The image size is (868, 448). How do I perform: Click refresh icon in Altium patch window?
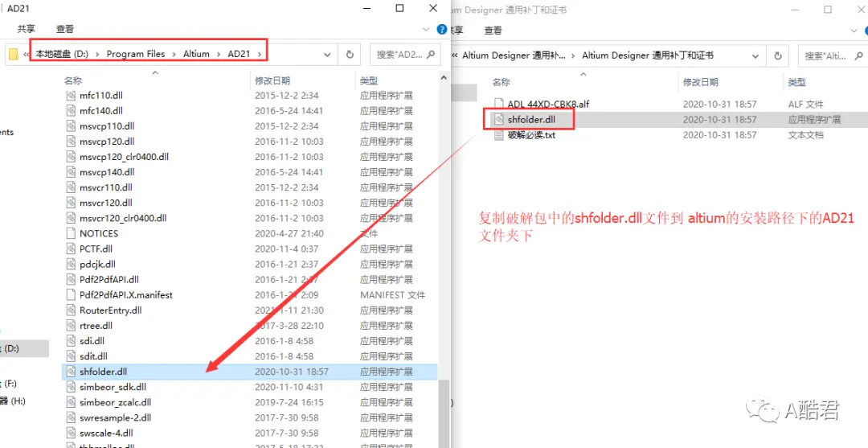[778, 55]
